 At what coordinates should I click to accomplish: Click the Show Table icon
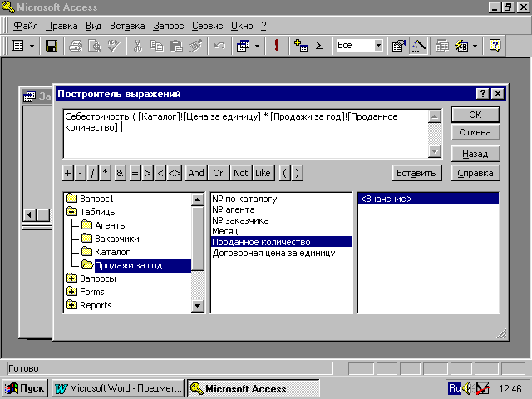301,46
